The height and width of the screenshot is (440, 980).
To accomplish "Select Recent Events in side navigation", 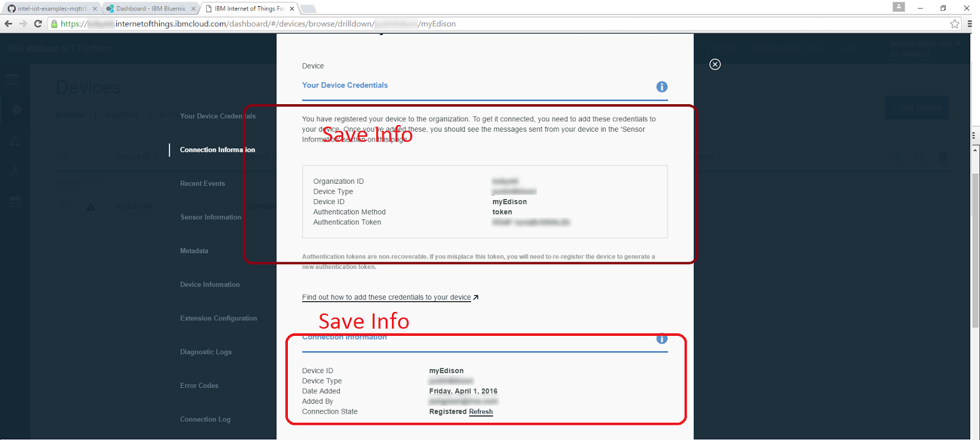I will pos(203,183).
